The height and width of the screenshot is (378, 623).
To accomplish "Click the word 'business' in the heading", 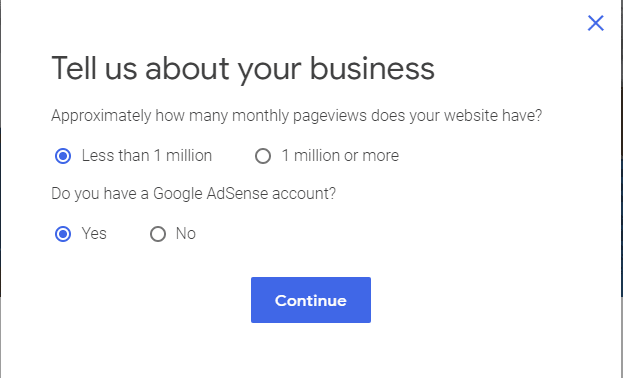I will click(372, 68).
